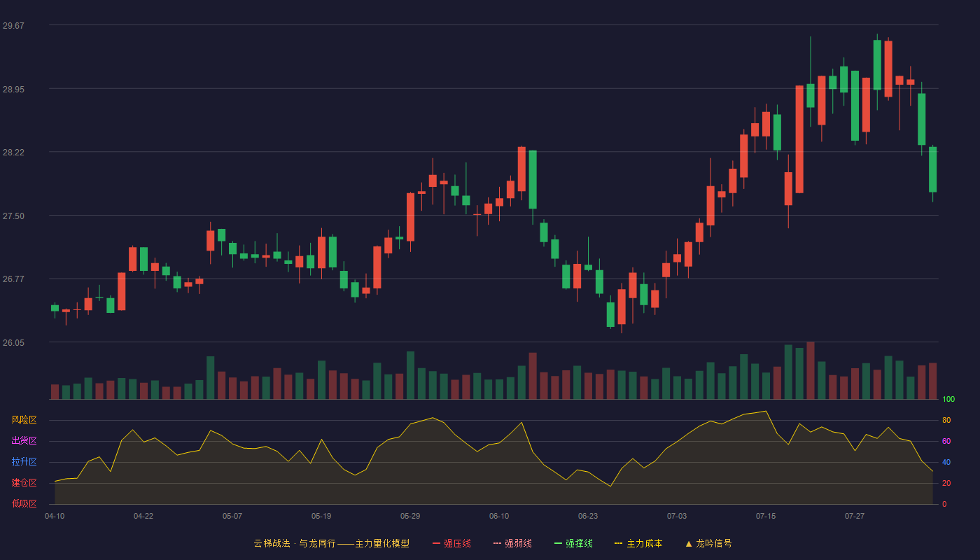The image size is (980, 560).
Task: Select the 04-22 date label
Action: click(143, 516)
